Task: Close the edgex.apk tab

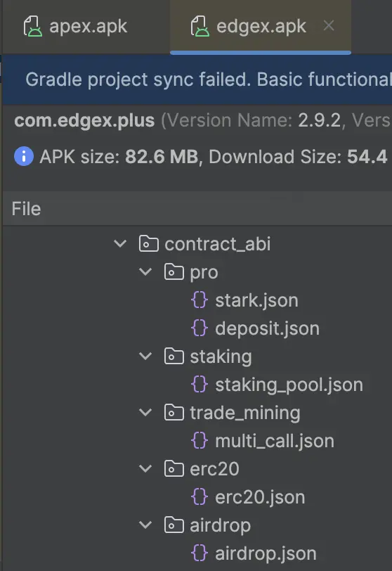Action: 329,25
